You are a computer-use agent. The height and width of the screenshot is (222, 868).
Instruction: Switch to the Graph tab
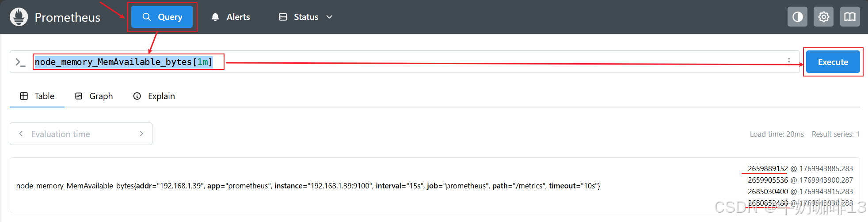point(94,96)
